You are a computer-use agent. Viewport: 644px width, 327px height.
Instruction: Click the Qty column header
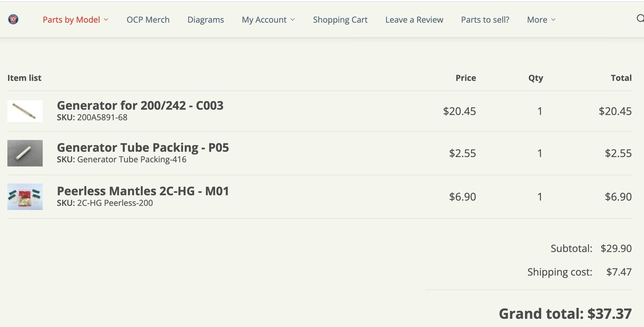coord(536,78)
